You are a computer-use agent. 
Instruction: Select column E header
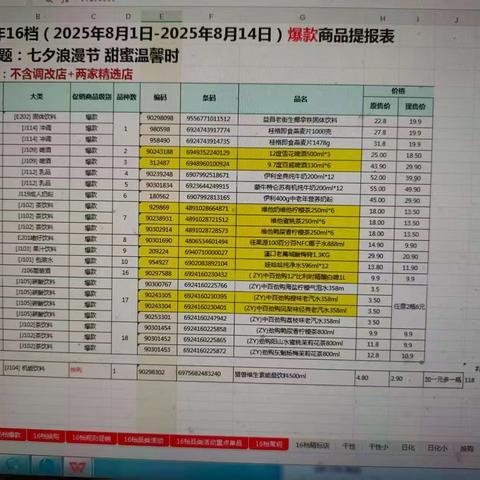[161, 16]
